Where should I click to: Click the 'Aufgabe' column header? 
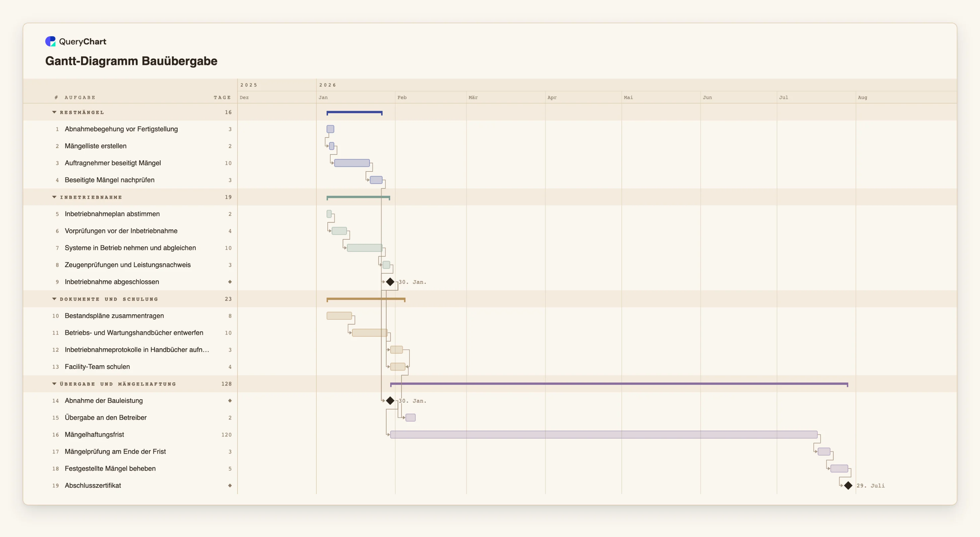(80, 98)
